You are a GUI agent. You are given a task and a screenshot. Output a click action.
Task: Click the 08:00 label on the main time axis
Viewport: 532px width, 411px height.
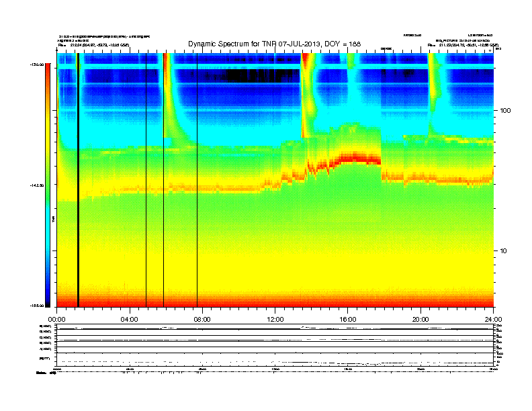(x=202, y=320)
